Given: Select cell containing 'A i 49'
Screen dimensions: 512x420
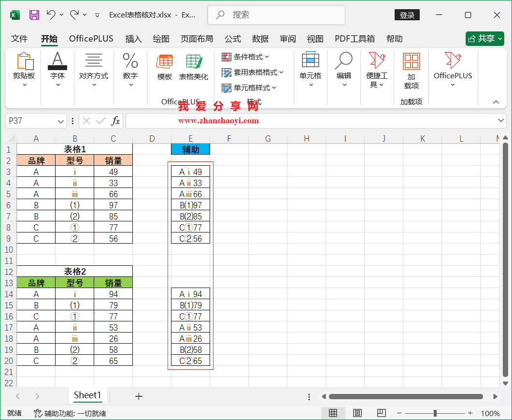Looking at the screenshot, I should (x=190, y=172).
